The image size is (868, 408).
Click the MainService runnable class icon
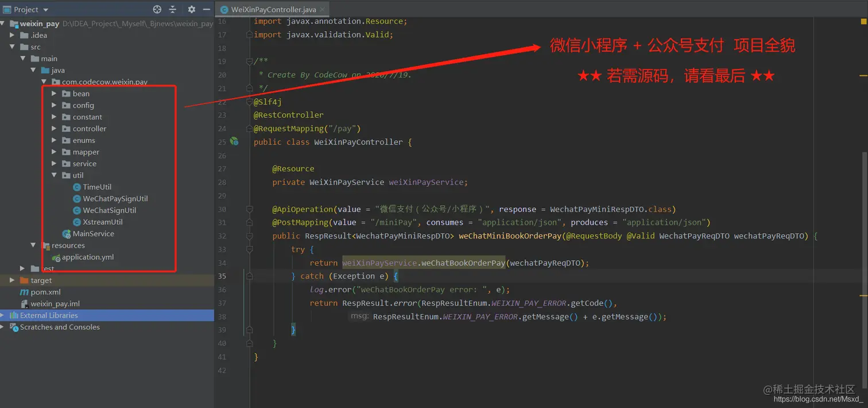coord(67,234)
